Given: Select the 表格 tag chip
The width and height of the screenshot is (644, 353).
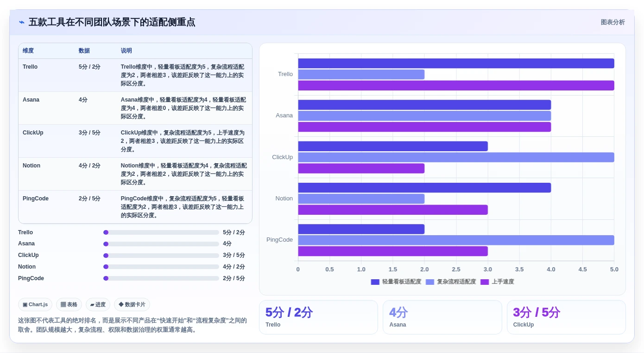Looking at the screenshot, I should pos(69,304).
